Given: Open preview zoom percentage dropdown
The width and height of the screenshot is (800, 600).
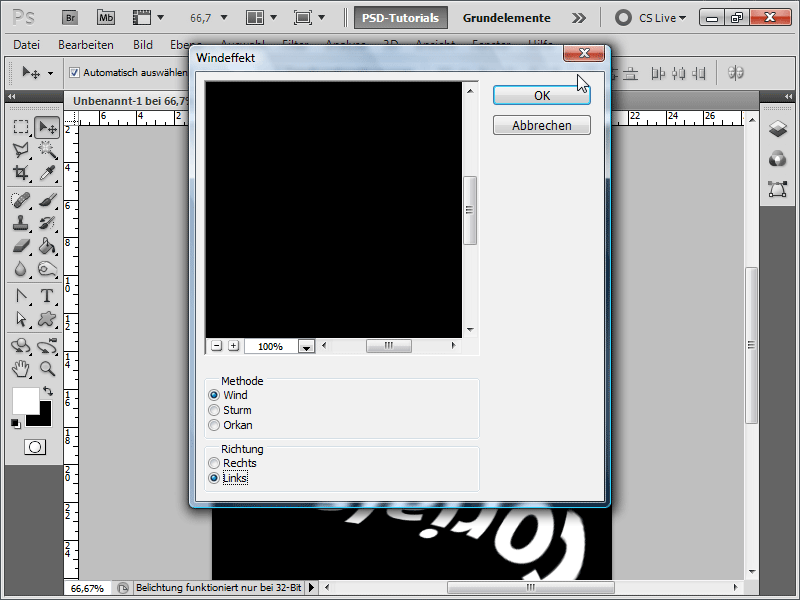Looking at the screenshot, I should (306, 346).
